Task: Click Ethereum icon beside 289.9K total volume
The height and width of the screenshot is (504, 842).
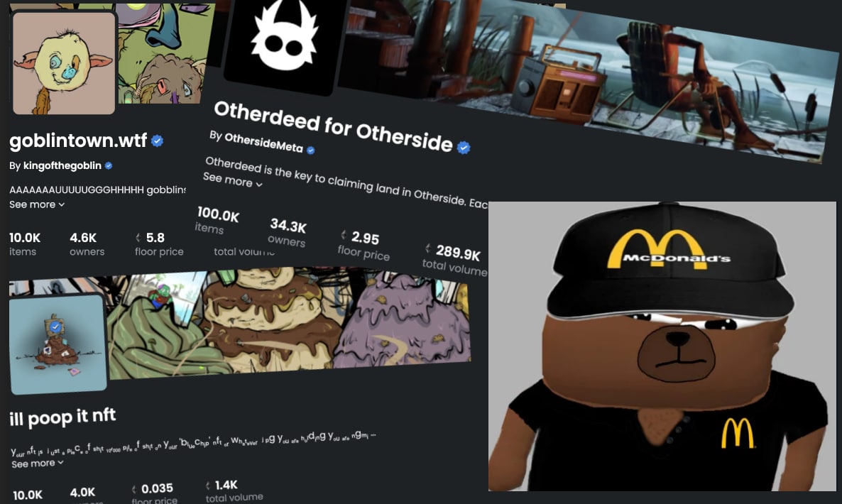Action: [428, 248]
